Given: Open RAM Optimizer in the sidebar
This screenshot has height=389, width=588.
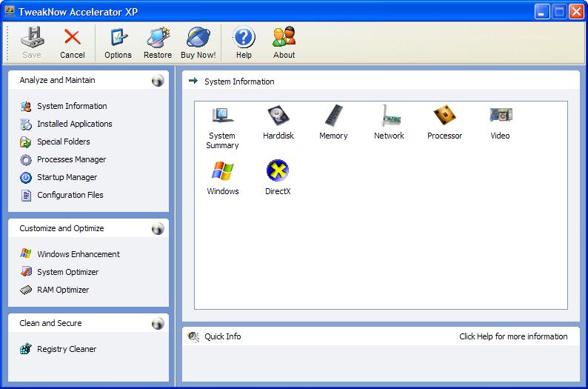Looking at the screenshot, I should [x=55, y=290].
